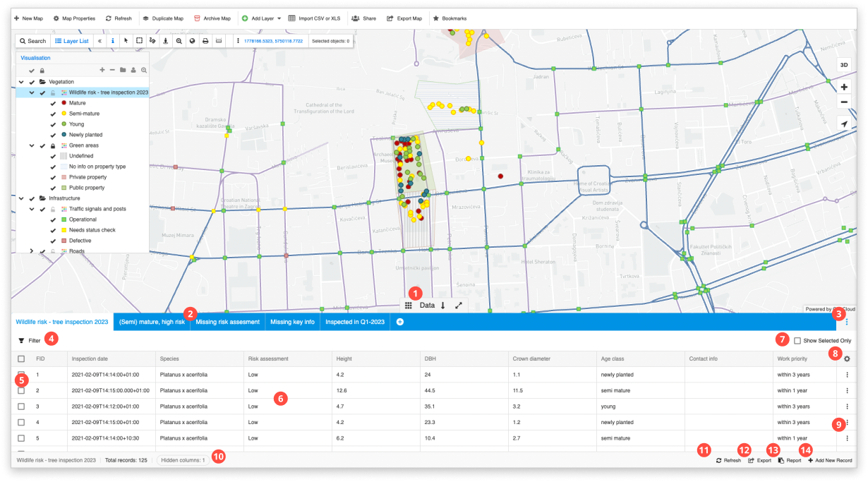
Task: Expand the Roads layer group
Action: pos(31,250)
